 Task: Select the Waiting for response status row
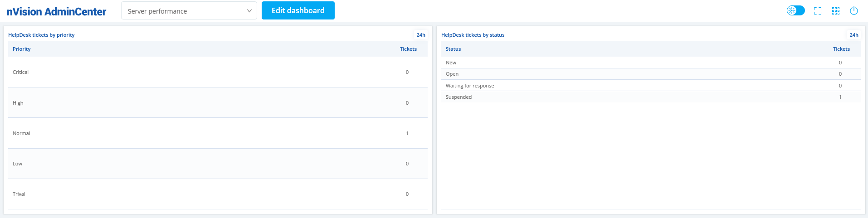click(x=651, y=86)
